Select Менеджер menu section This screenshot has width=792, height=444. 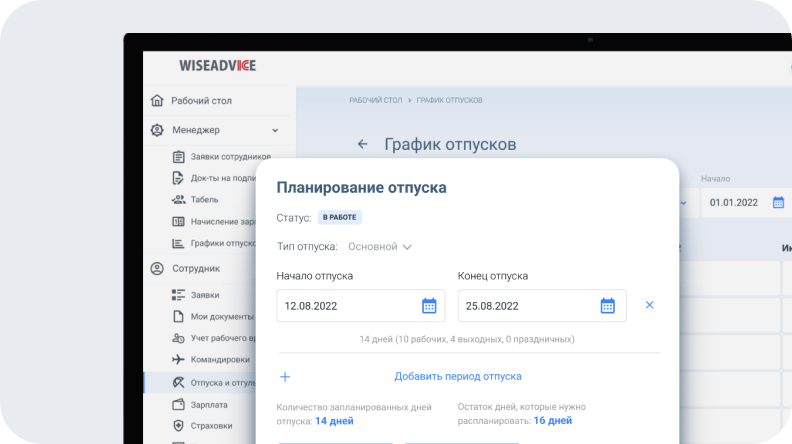tap(196, 130)
